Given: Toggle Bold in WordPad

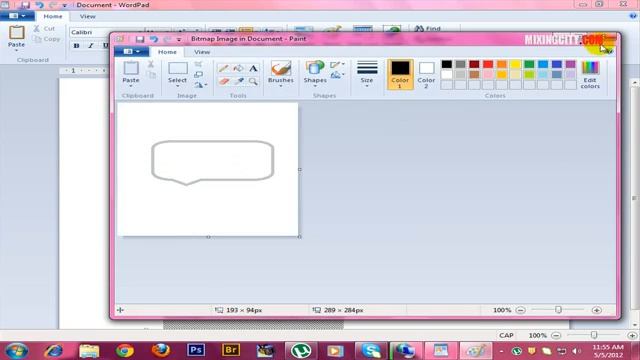Looking at the screenshot, I should (x=76, y=46).
